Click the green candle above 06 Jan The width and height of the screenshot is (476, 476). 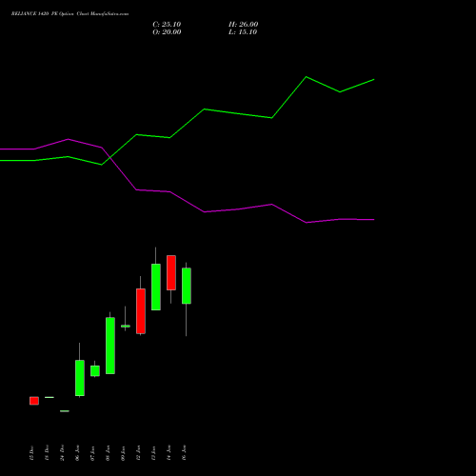pos(80,378)
